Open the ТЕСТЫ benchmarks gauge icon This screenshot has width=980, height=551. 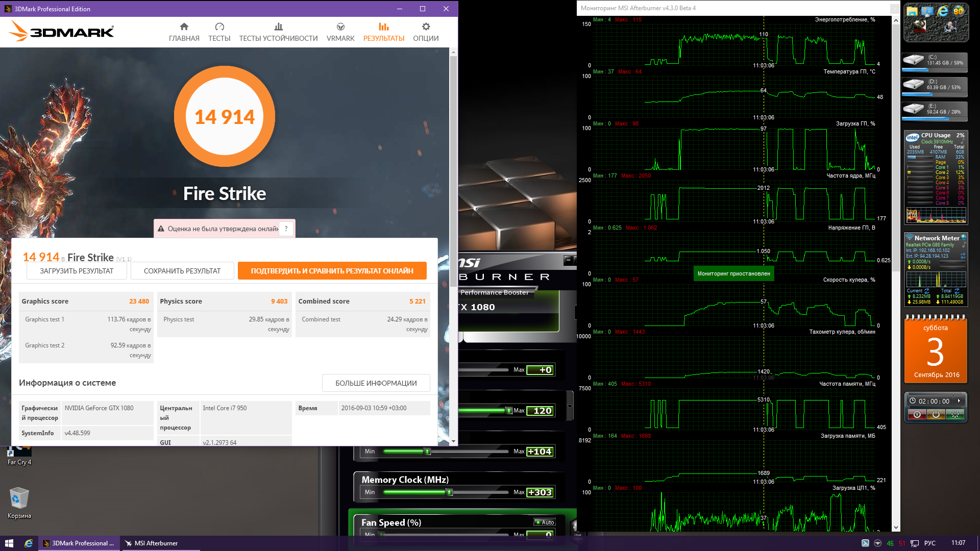219,27
